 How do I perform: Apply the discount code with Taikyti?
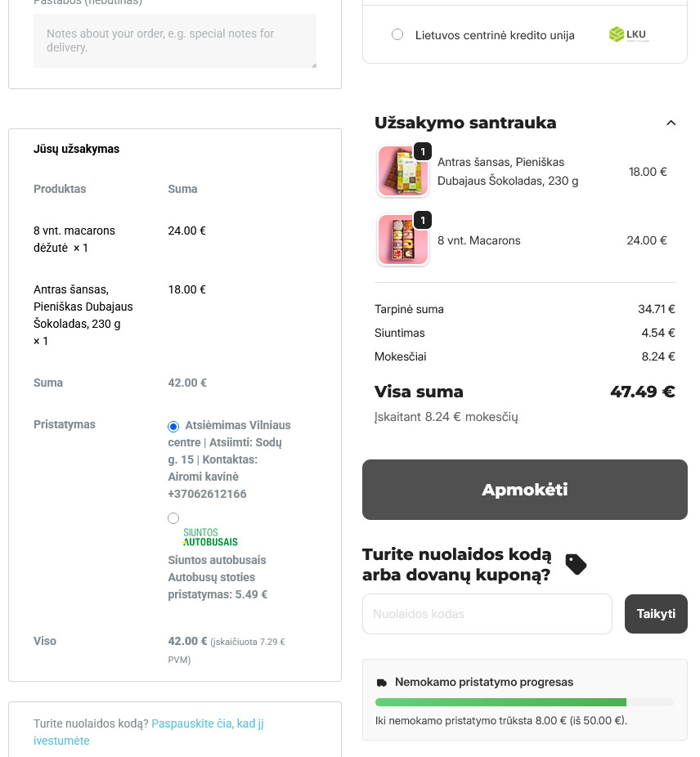[x=656, y=614]
